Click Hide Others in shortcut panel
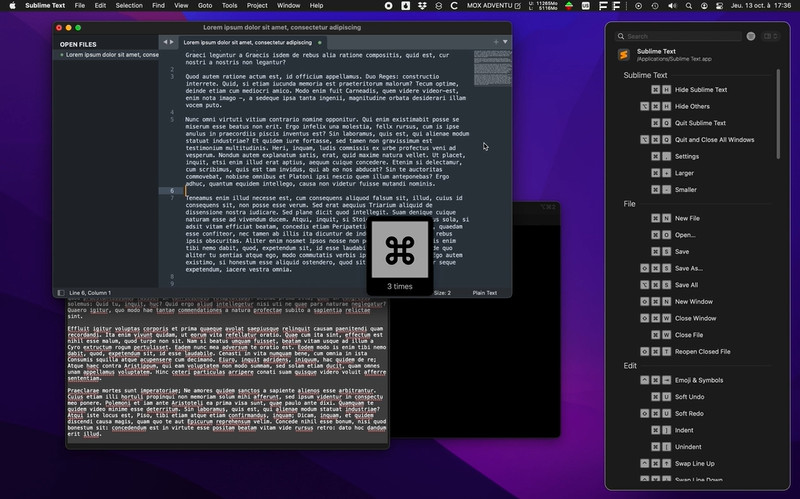Viewport: 800px width, 499px height. click(692, 107)
